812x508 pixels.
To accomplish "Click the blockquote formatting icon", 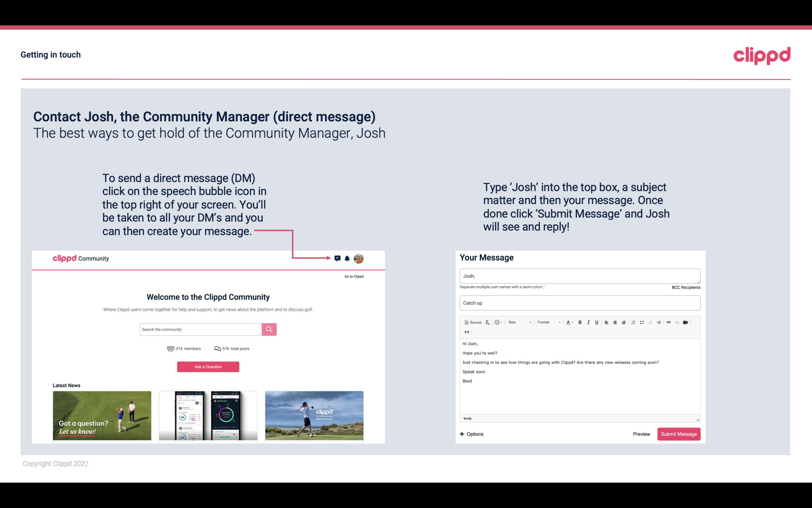I will pos(466,332).
